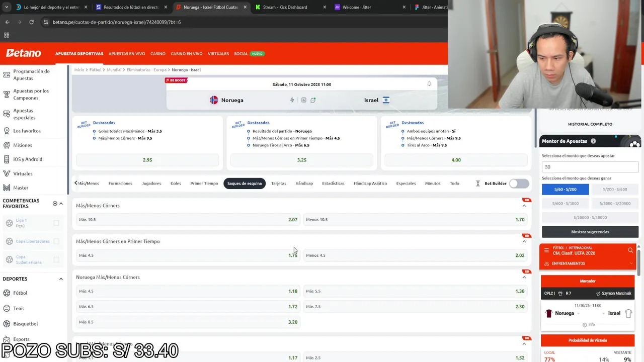Open the Historial Completo link
644x362 pixels.
click(590, 124)
